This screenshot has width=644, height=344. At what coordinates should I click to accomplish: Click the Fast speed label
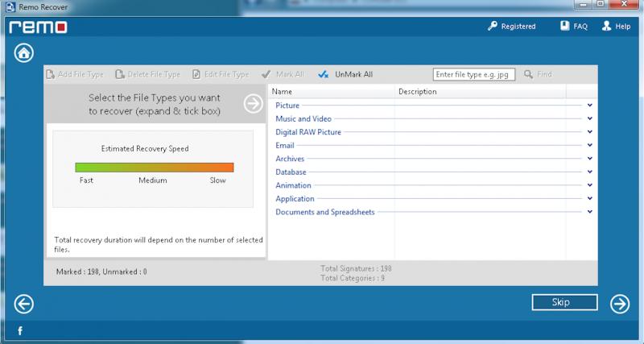pos(86,180)
